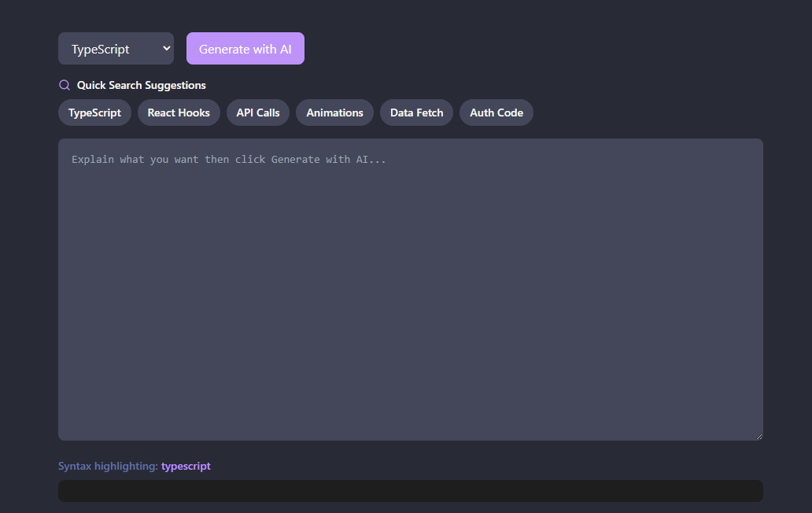The width and height of the screenshot is (812, 513).
Task: Click the purple 'typescript' language indicator
Action: point(186,466)
